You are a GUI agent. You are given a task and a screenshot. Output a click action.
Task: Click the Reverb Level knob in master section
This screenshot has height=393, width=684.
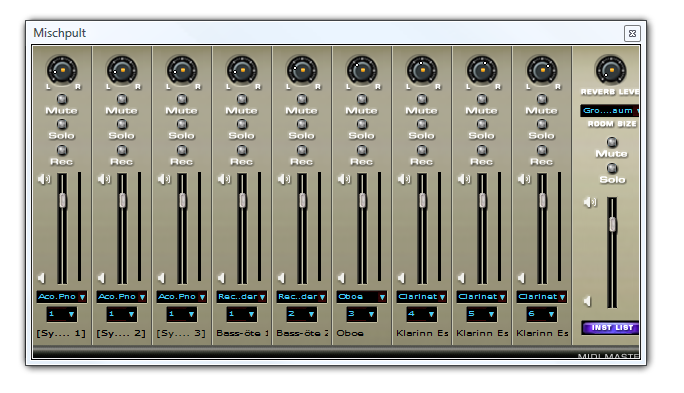(x=611, y=70)
